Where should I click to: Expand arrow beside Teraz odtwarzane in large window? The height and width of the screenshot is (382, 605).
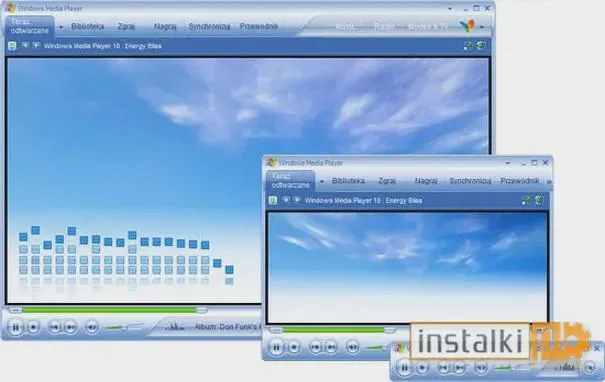tap(61, 27)
